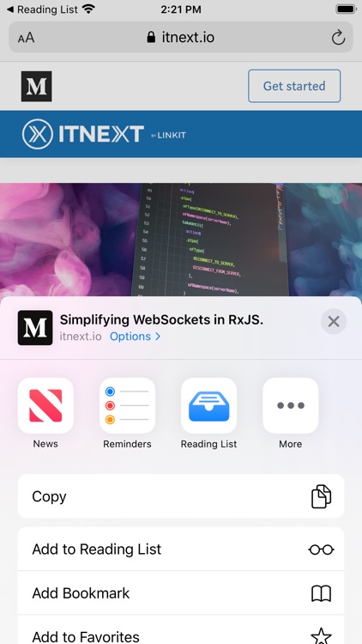This screenshot has height=644, width=362.
Task: Close the share sheet with X button
Action: click(x=334, y=322)
